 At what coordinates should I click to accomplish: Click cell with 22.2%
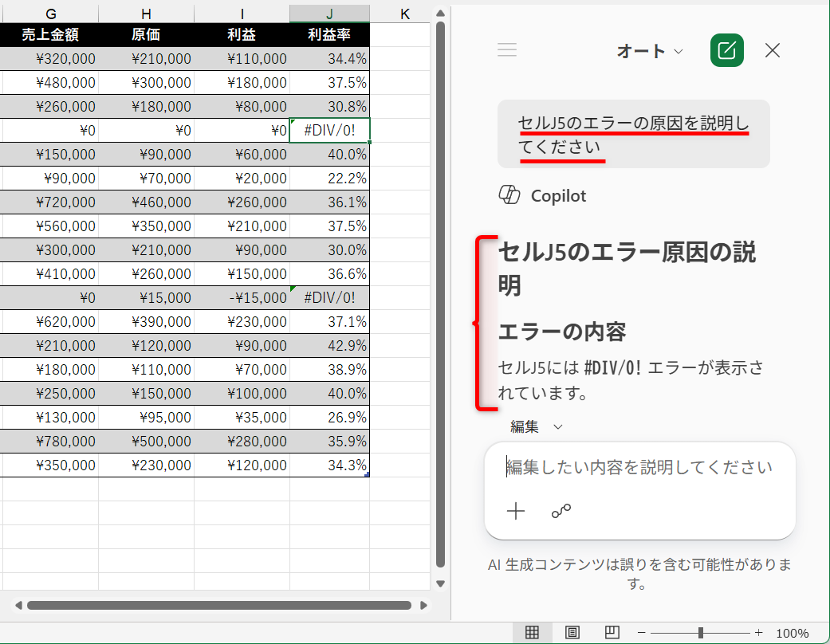[329, 179]
